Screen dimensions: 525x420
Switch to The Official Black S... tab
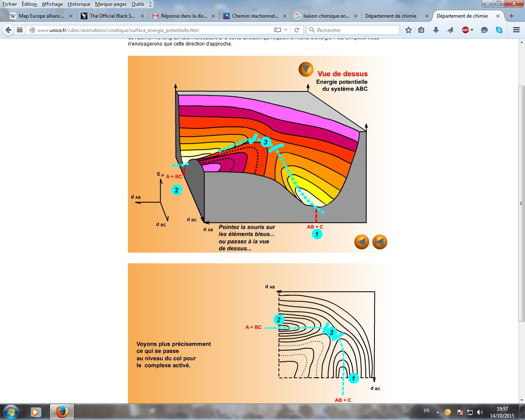(x=112, y=16)
